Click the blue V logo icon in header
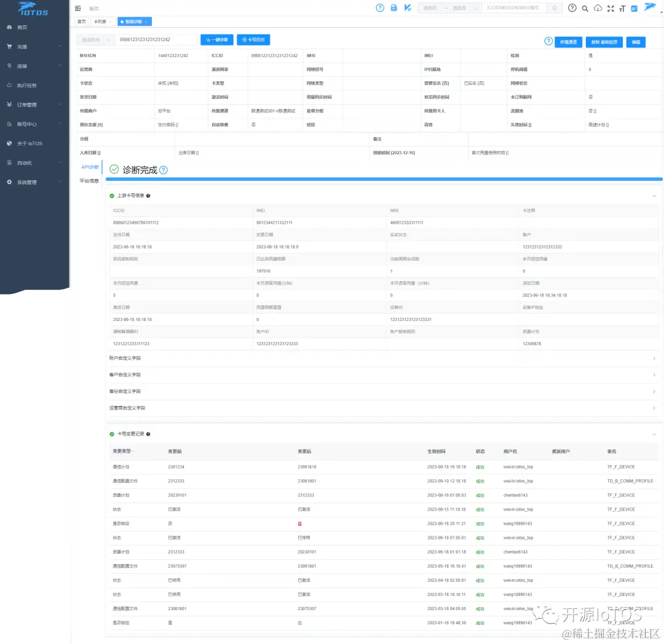The image size is (664, 644). (x=408, y=7)
